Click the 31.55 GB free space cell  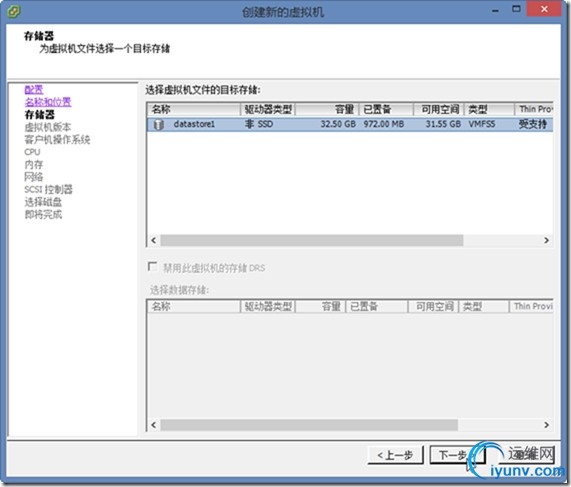point(443,124)
